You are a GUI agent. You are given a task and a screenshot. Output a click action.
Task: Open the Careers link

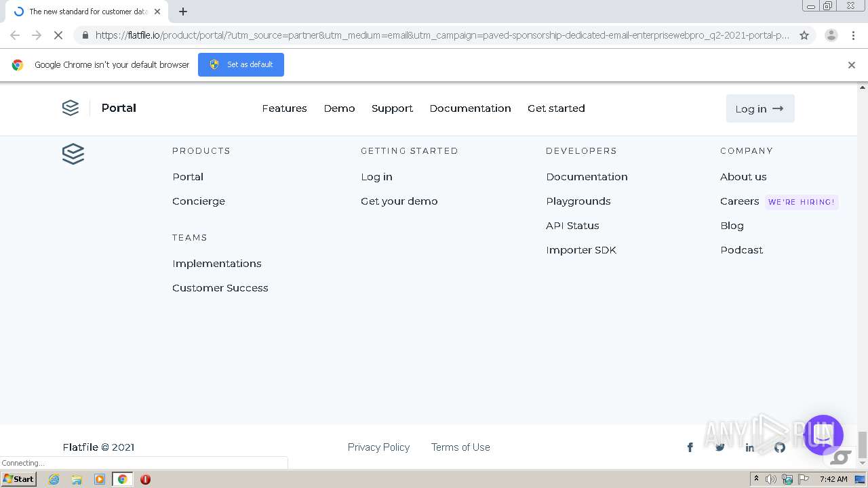pos(739,201)
